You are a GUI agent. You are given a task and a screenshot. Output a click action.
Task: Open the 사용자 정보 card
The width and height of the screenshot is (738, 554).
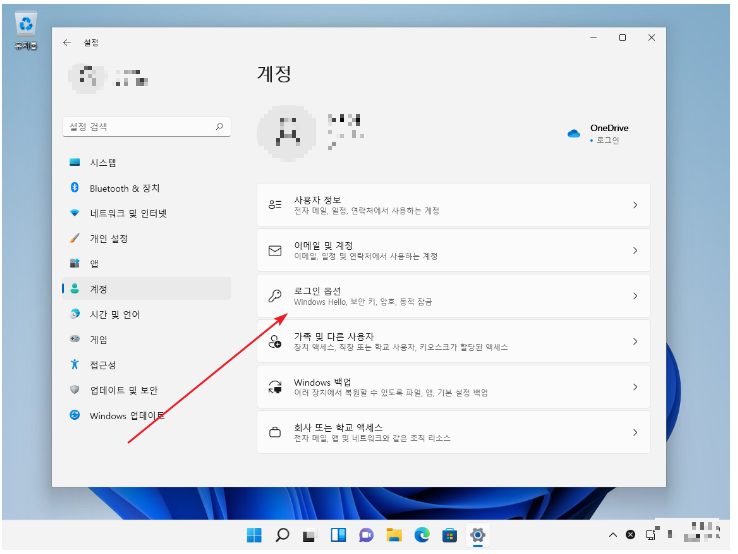(x=454, y=205)
